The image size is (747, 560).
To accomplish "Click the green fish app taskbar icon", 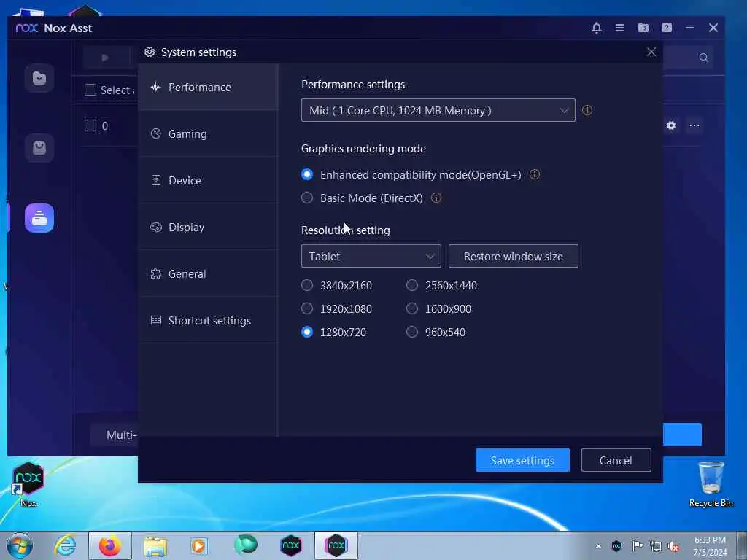I will [246, 545].
